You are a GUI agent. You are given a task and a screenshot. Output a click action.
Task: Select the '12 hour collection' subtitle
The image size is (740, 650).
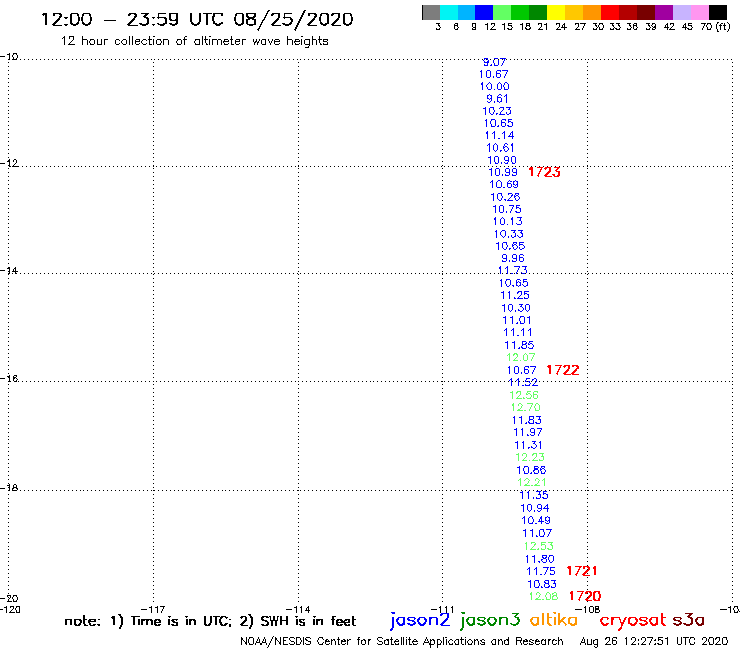(x=194, y=41)
